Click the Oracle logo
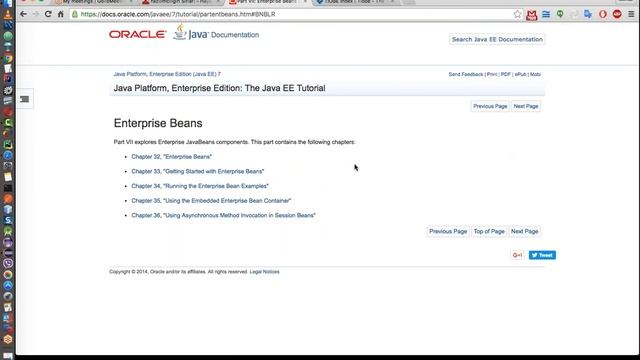 click(138, 35)
